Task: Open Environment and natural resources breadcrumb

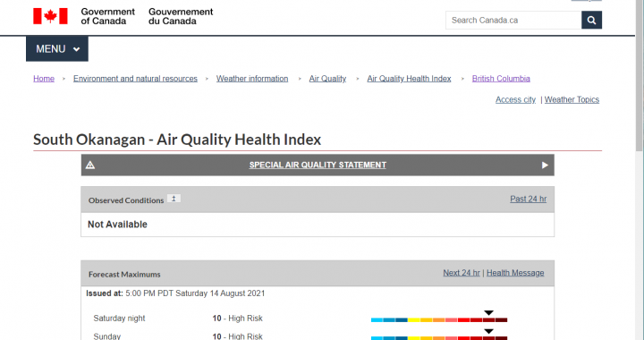Action: [135, 79]
